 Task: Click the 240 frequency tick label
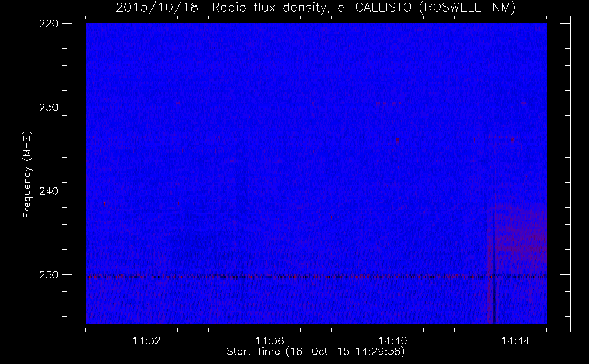(x=48, y=191)
